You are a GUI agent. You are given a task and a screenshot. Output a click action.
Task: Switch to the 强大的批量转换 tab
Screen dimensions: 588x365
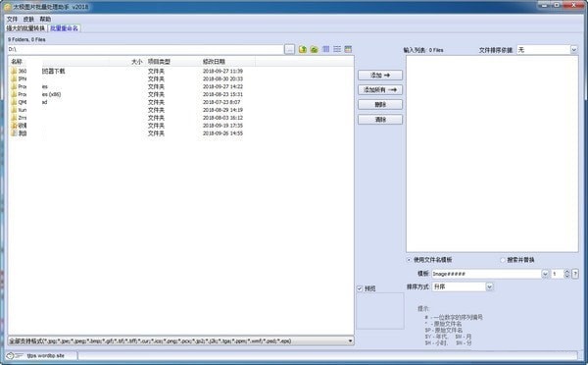[x=25, y=28]
